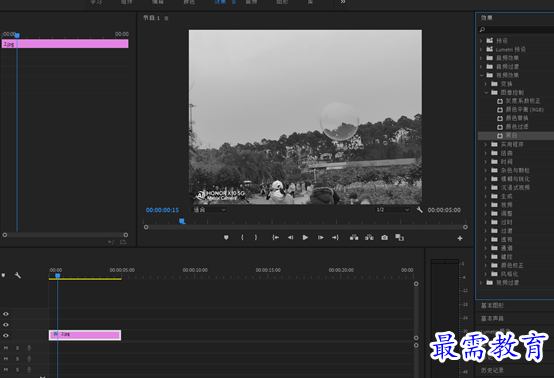Viewport: 554px width, 378px height.
Task: Click the Program monitor blue playhead
Action: tap(182, 221)
